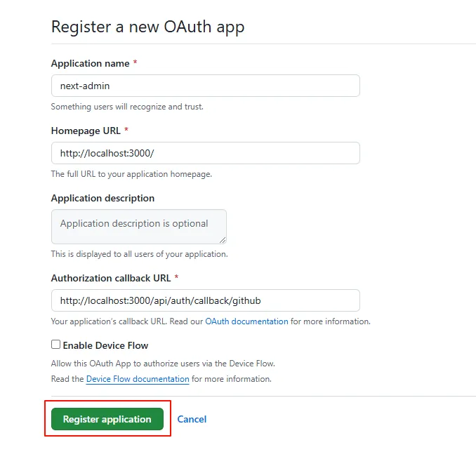Screen dimensions: 476x452
Task: Click the Register a new OAuth app heading
Action: pos(148,27)
